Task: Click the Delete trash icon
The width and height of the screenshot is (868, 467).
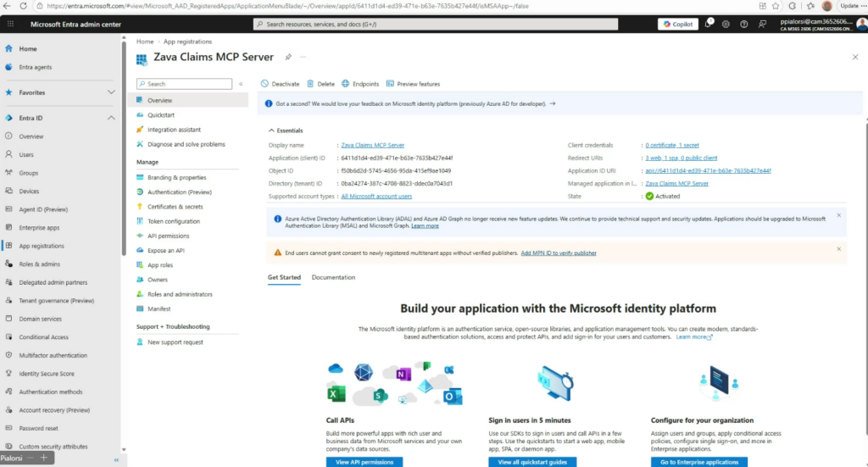Action: (311, 84)
